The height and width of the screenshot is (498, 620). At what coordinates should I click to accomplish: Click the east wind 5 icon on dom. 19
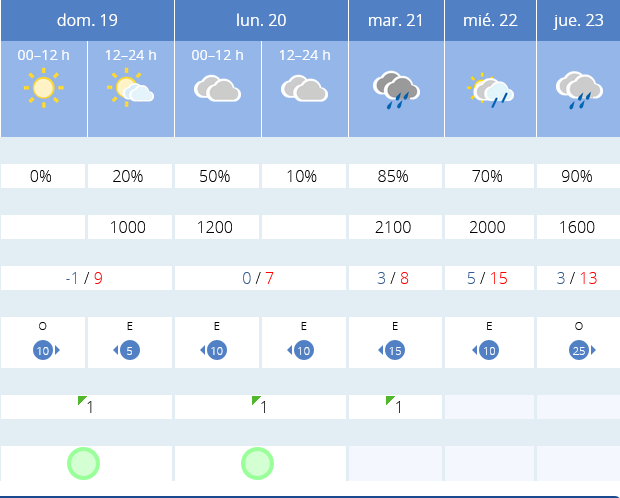click(x=127, y=350)
